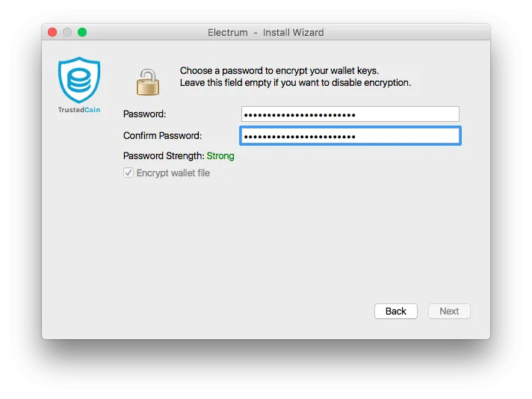Proceed with the Next button
The height and width of the screenshot is (399, 532).
[x=449, y=311]
